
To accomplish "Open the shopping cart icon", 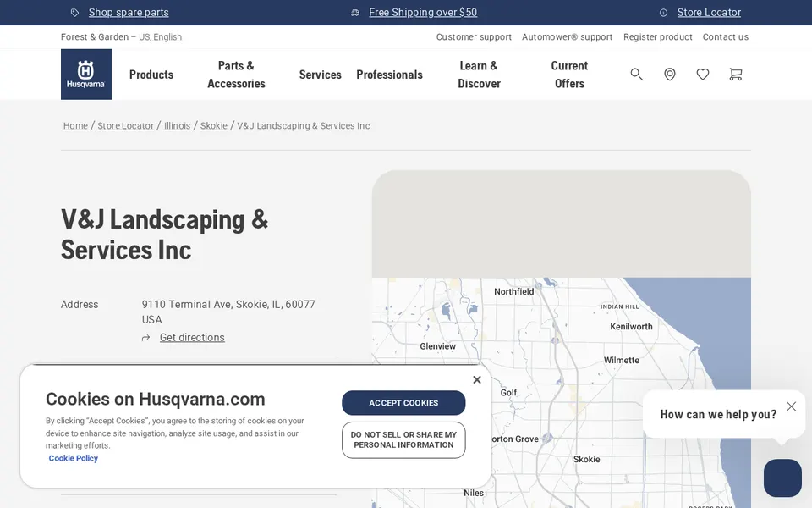I will pyautogui.click(x=735, y=75).
